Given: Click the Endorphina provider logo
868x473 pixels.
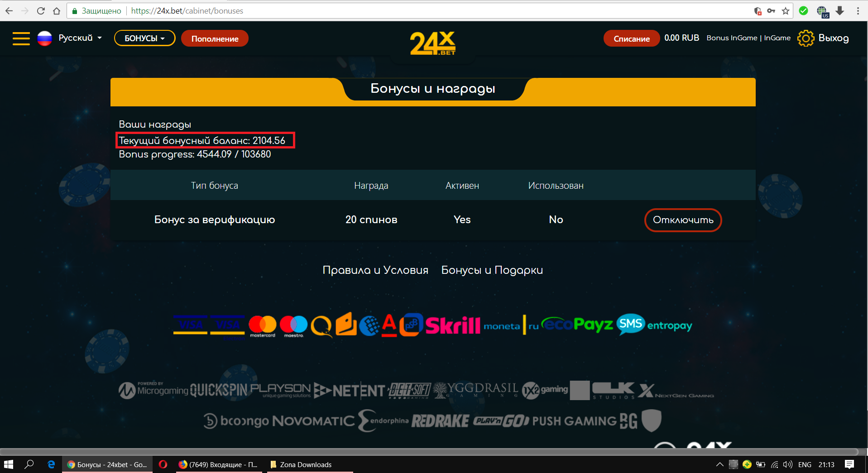Looking at the screenshot, I should [x=383, y=420].
